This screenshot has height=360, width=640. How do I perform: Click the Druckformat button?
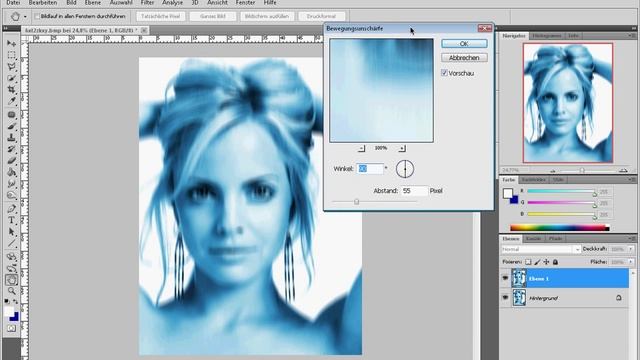pyautogui.click(x=321, y=16)
